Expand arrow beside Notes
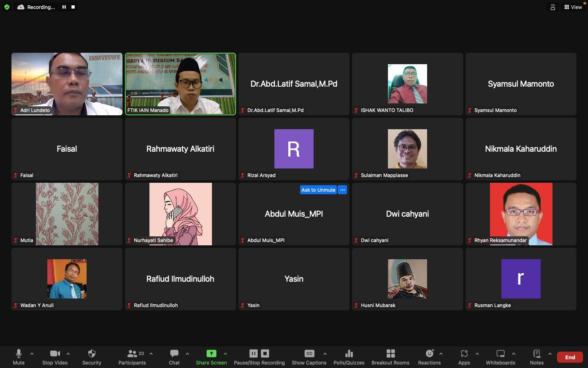The width and height of the screenshot is (588, 368). click(550, 354)
